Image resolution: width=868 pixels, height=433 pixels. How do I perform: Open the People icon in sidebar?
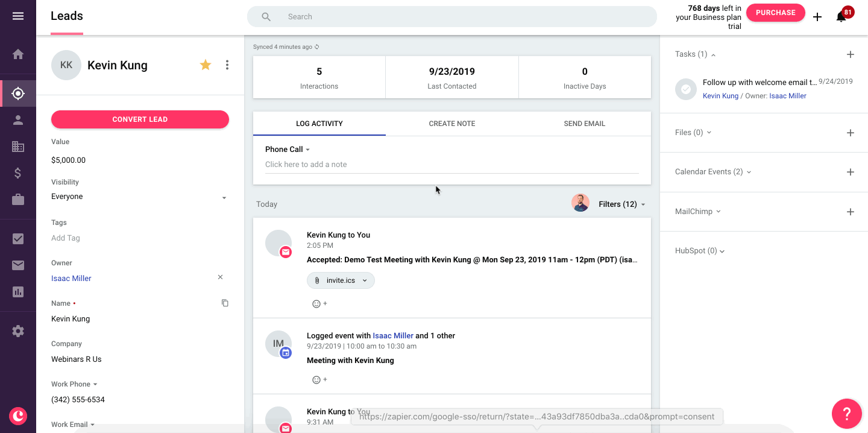[x=18, y=120]
